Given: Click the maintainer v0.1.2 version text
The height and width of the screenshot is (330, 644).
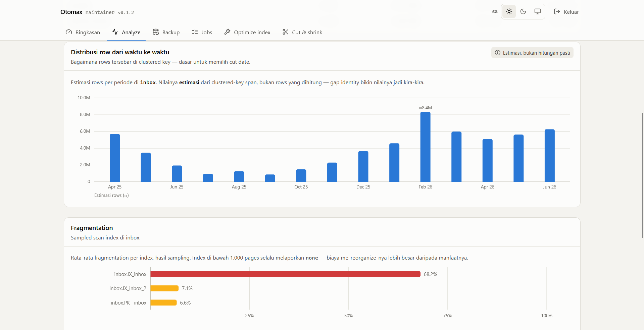Looking at the screenshot, I should 110,12.
